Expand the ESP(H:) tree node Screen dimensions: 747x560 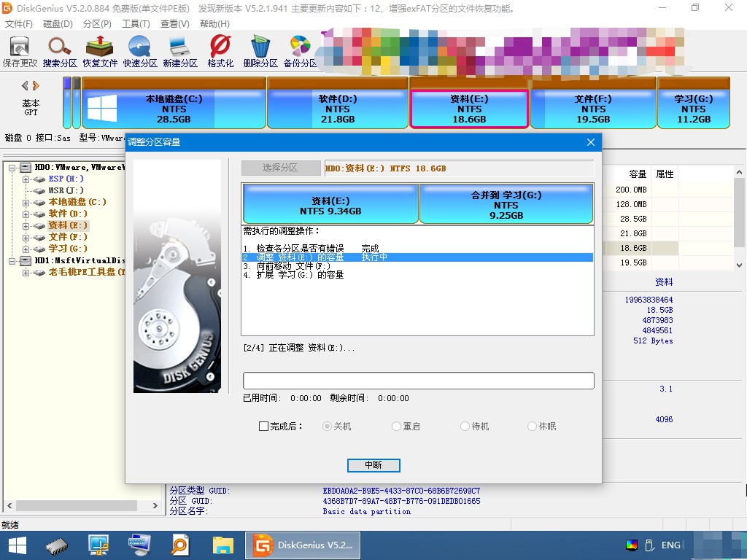pyautogui.click(x=26, y=179)
